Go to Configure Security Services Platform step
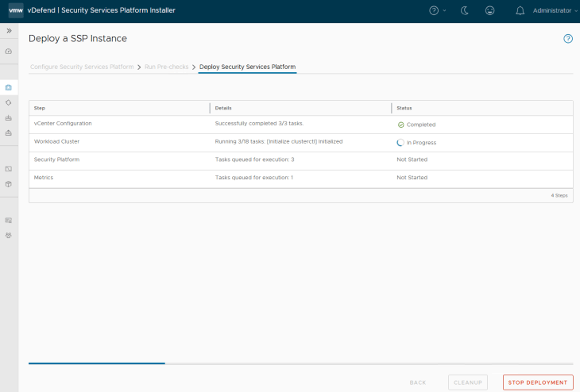This screenshot has height=392, width=580. [x=82, y=67]
